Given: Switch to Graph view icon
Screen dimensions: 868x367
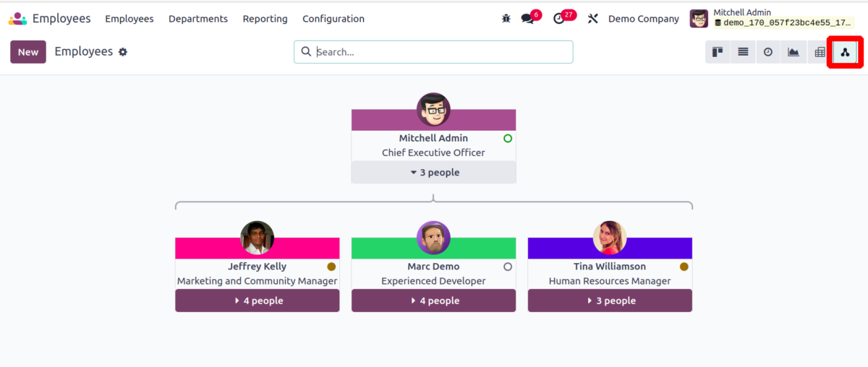Looking at the screenshot, I should point(793,52).
